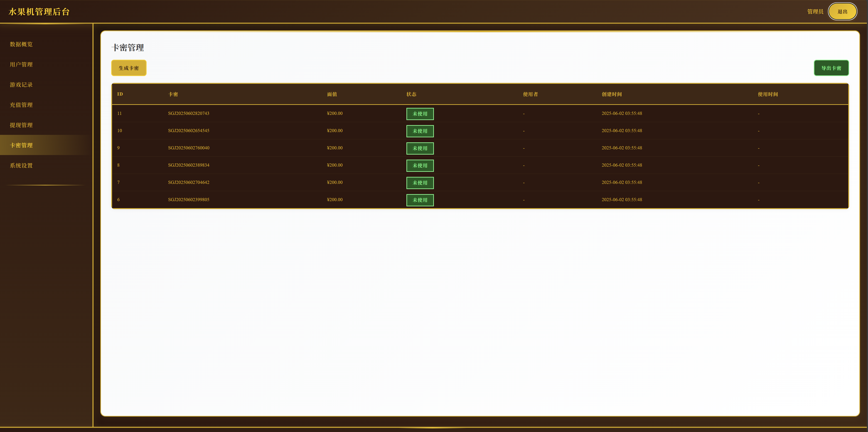Click 未使用 badge for card ID 11
The height and width of the screenshot is (432, 868).
tap(420, 114)
